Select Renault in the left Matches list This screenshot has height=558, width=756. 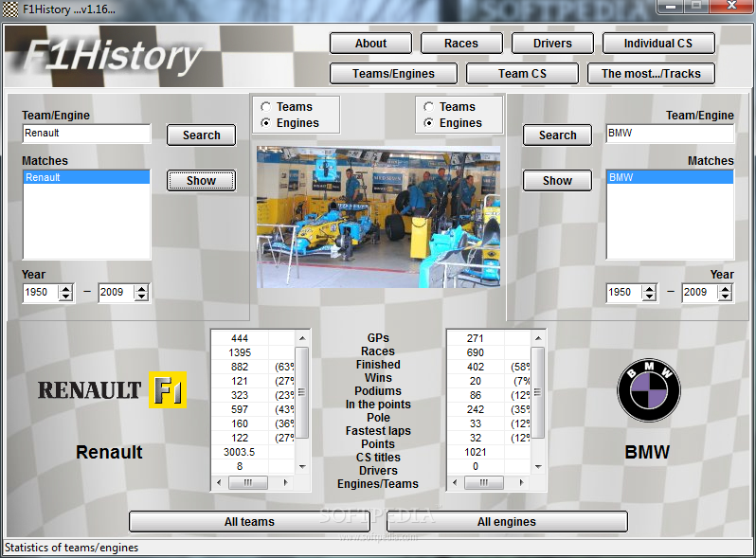87,177
